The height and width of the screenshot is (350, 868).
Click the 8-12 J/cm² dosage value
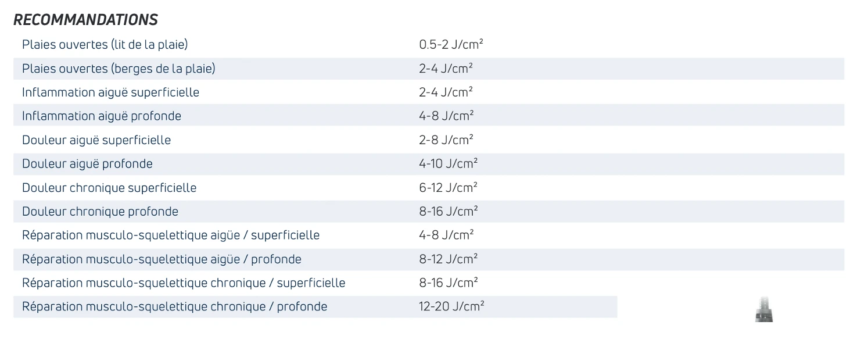click(x=448, y=259)
